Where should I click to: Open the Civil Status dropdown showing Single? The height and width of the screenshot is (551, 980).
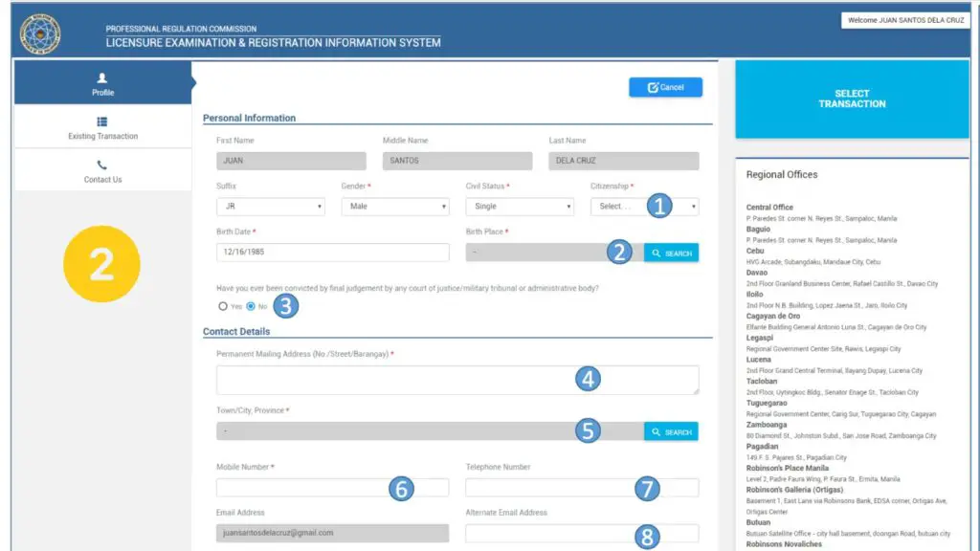coord(519,206)
